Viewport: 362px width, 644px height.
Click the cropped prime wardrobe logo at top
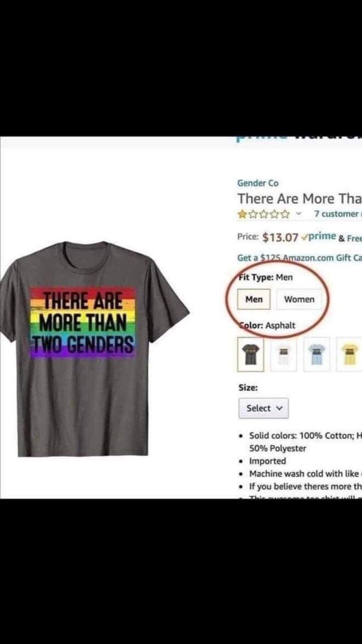coord(299,138)
